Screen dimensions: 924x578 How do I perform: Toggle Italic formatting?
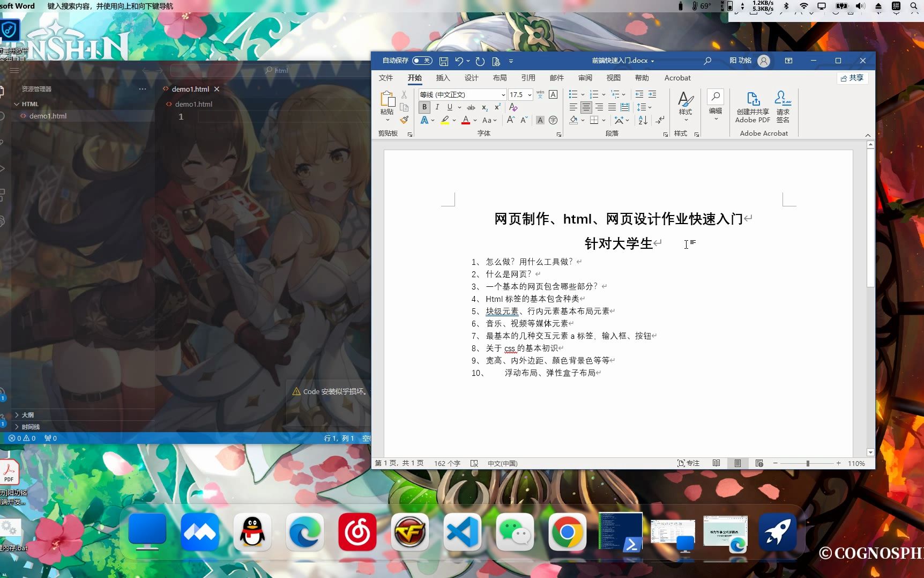[437, 107]
